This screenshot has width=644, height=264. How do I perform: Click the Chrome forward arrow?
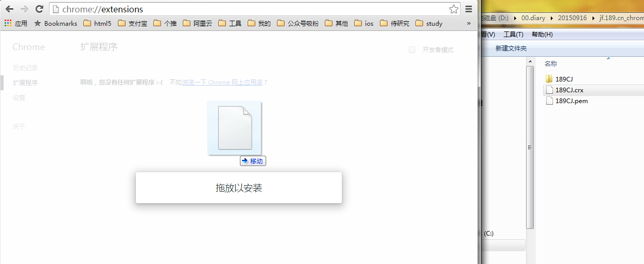[24, 9]
